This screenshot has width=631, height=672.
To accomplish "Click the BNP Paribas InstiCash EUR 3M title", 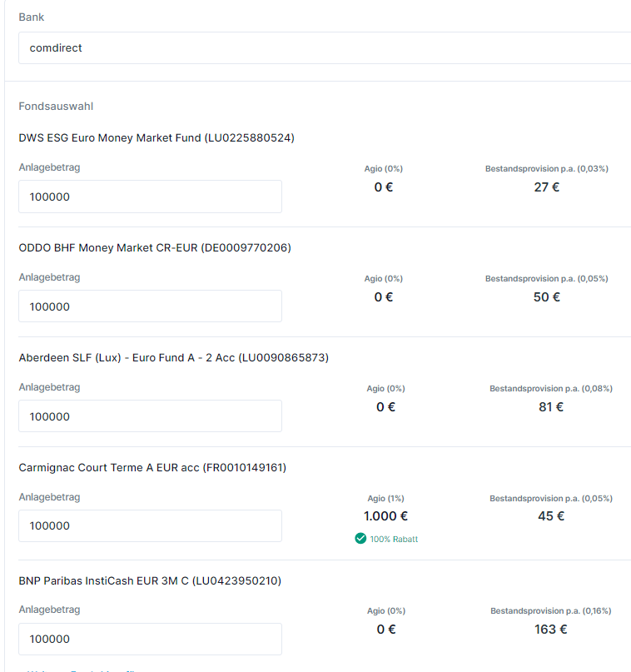I will coord(150,581).
